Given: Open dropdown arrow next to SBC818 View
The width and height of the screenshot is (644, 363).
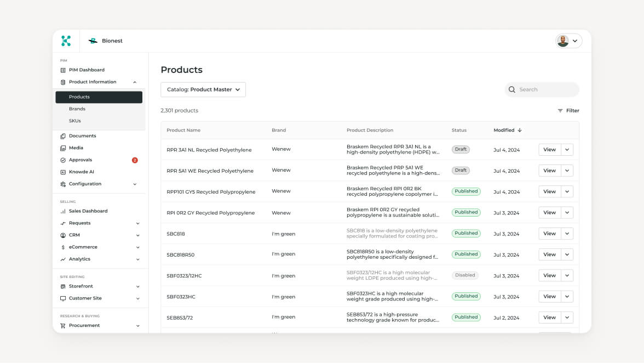Looking at the screenshot, I should coord(567,234).
